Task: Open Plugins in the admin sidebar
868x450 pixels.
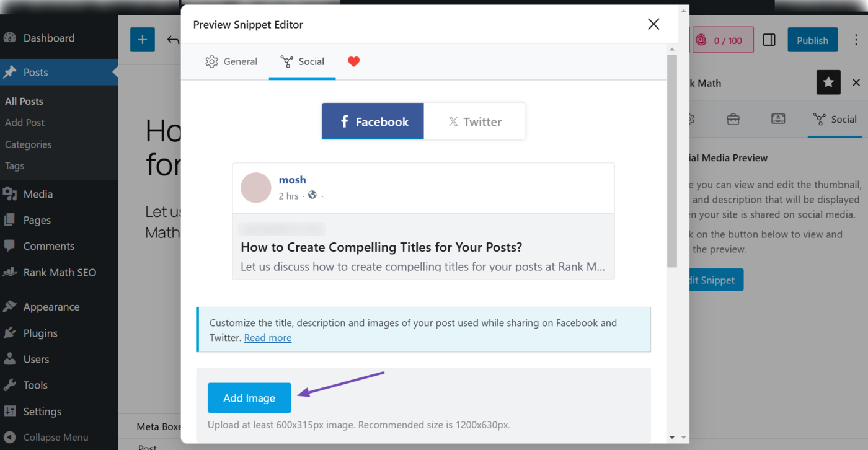Action: tap(40, 333)
